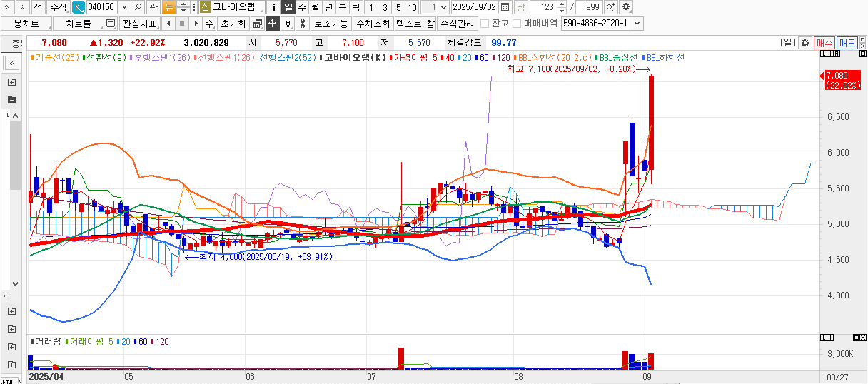Screen dimensions: 868x384
Task: Click the stock info 'i' icon
Action: [274, 7]
